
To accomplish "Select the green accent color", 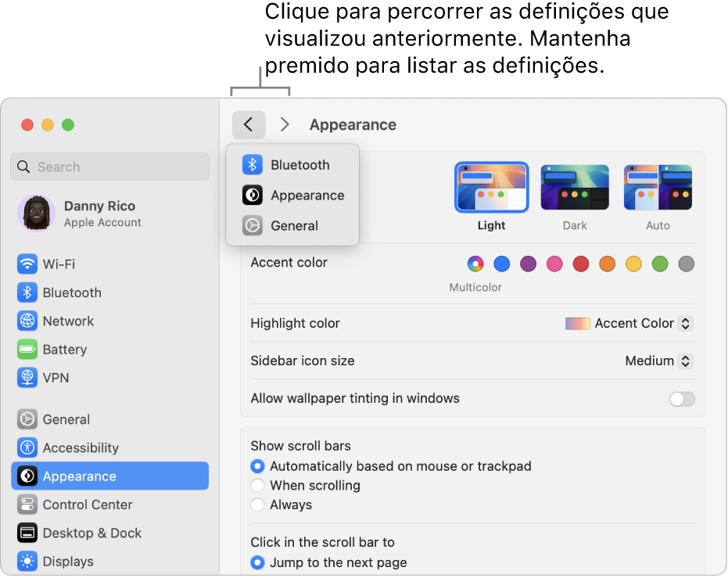I will point(660,264).
